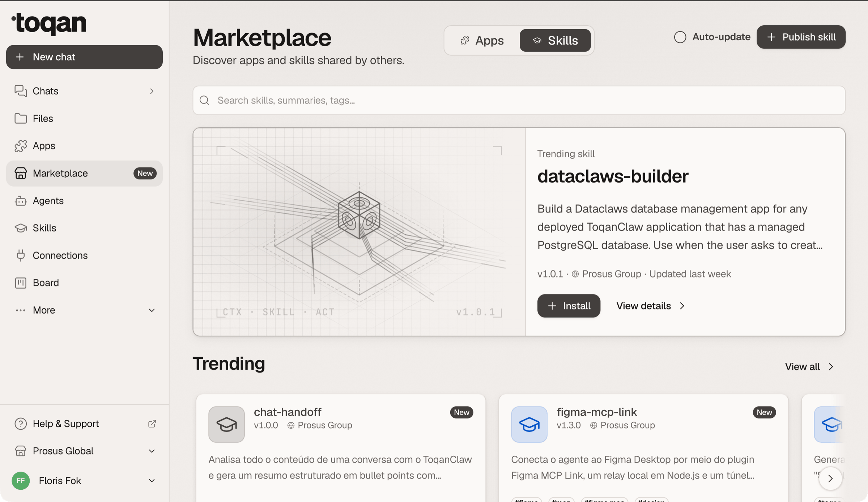Open the Prosus Global dropdown chevron
This screenshot has height=502, width=868.
(x=152, y=451)
